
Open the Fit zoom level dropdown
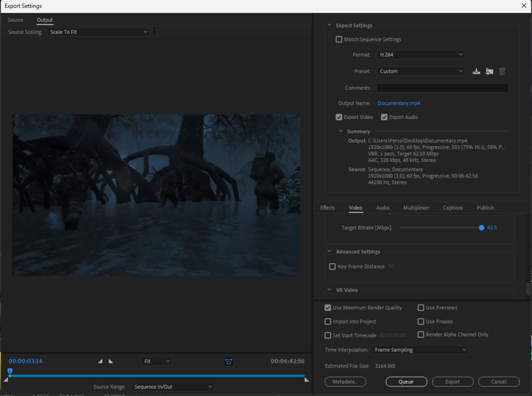[156, 361]
